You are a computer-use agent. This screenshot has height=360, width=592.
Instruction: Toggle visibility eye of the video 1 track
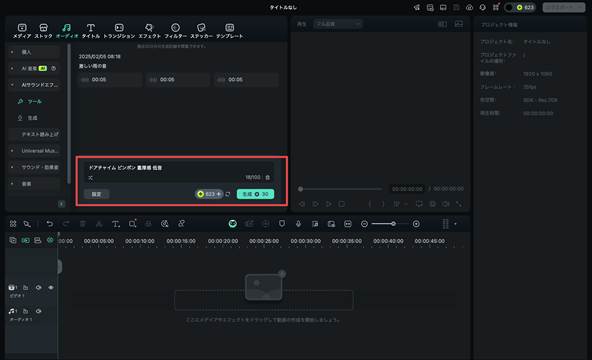51,288
